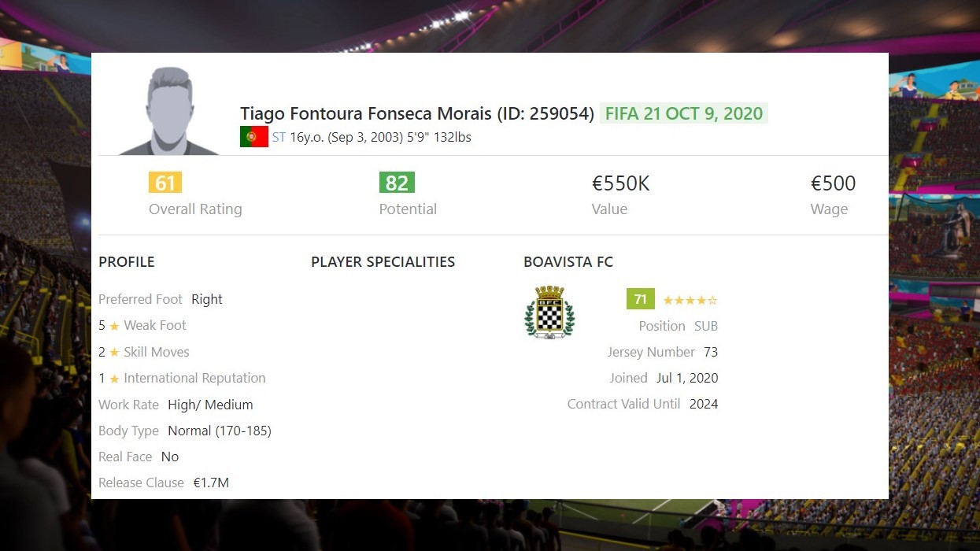
Task: Click the 61 overall rating badge
Action: click(x=165, y=183)
